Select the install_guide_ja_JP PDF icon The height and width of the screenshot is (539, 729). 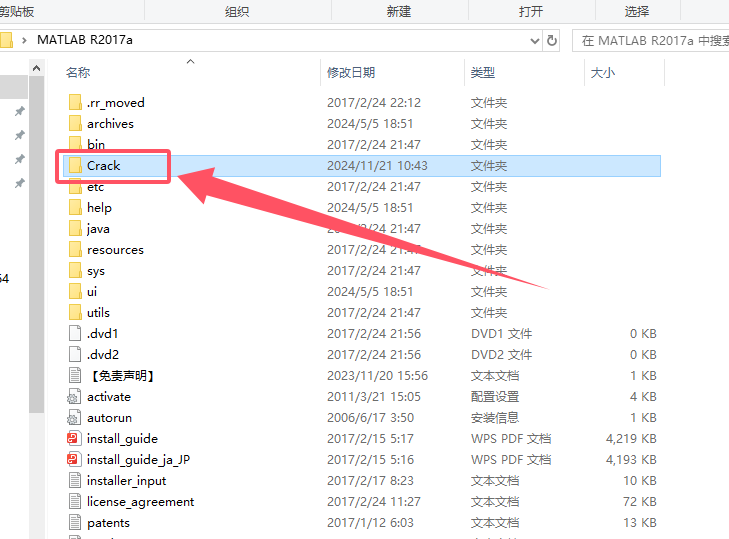click(74, 459)
